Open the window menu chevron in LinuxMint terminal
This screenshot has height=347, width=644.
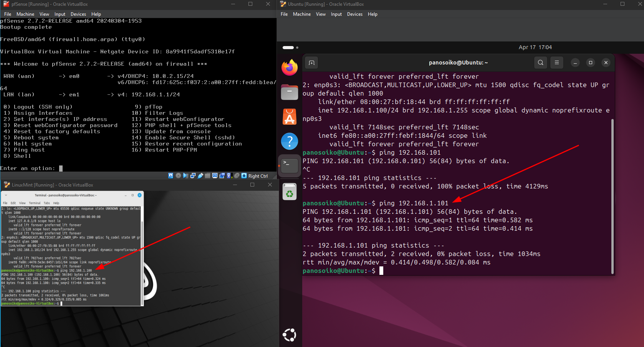tap(6, 195)
